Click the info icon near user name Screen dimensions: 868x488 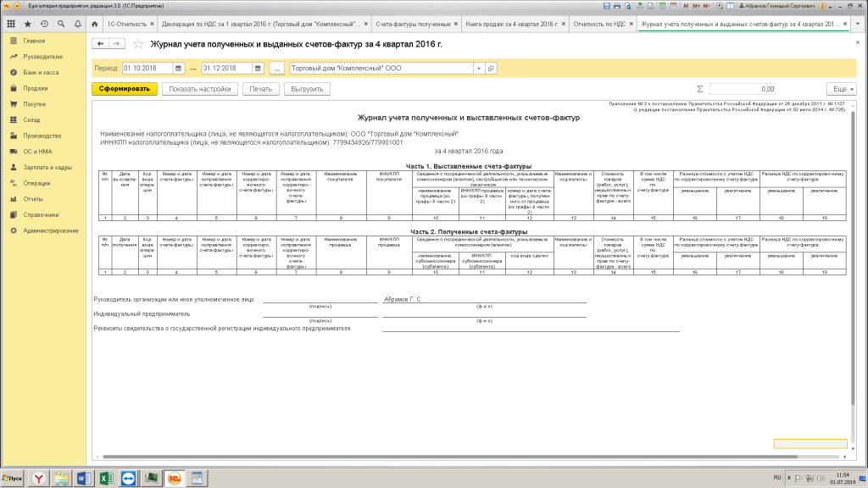point(822,6)
